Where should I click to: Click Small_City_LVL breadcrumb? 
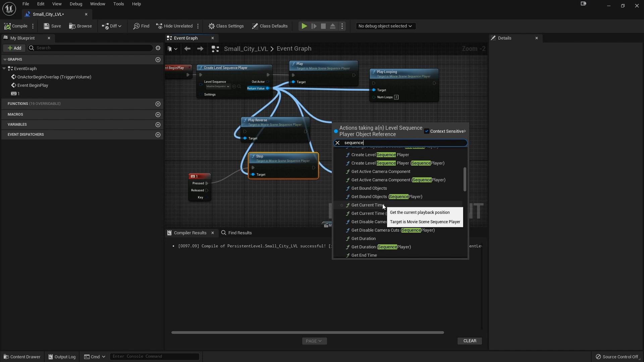[246, 49]
